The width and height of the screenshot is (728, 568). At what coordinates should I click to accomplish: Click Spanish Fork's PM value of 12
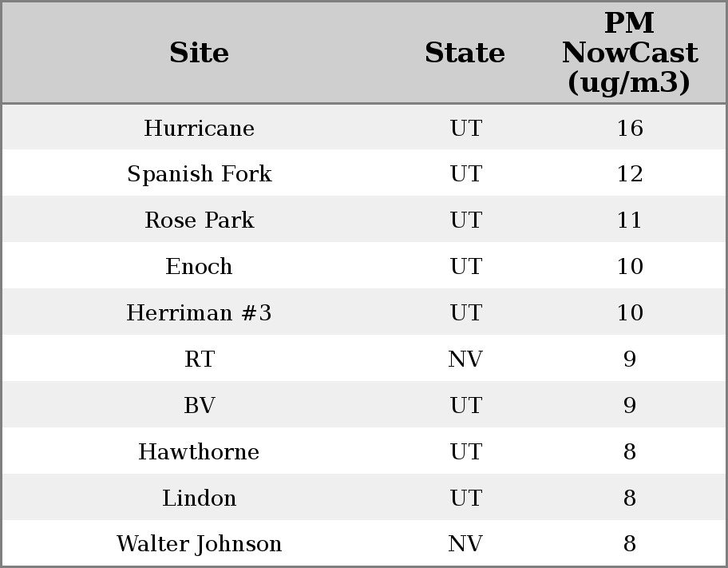[629, 174]
